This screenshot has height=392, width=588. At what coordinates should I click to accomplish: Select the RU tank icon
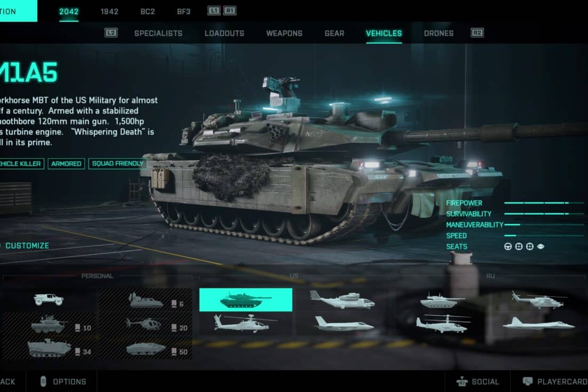442,301
